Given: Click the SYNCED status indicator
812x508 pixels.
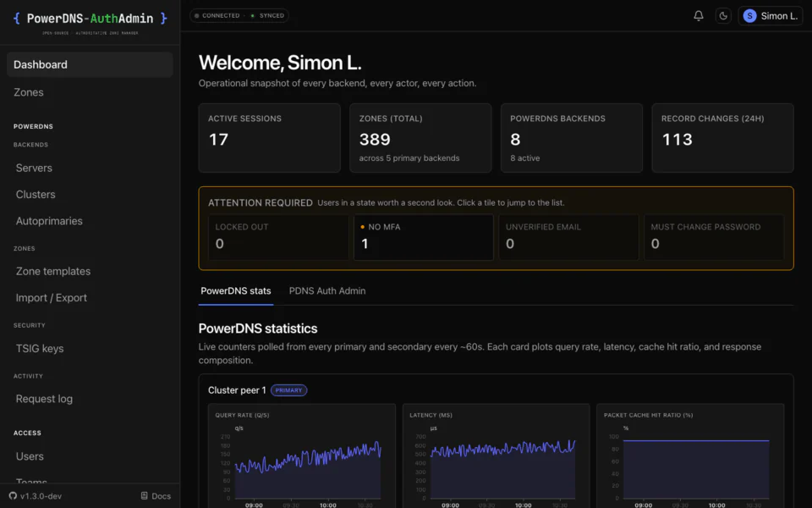Looking at the screenshot, I should click(x=268, y=15).
